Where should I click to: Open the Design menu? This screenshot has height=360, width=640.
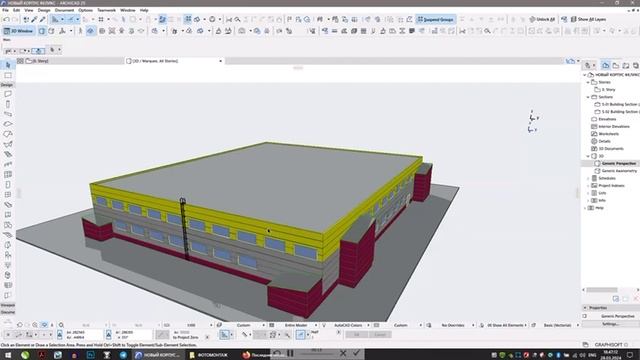44,10
